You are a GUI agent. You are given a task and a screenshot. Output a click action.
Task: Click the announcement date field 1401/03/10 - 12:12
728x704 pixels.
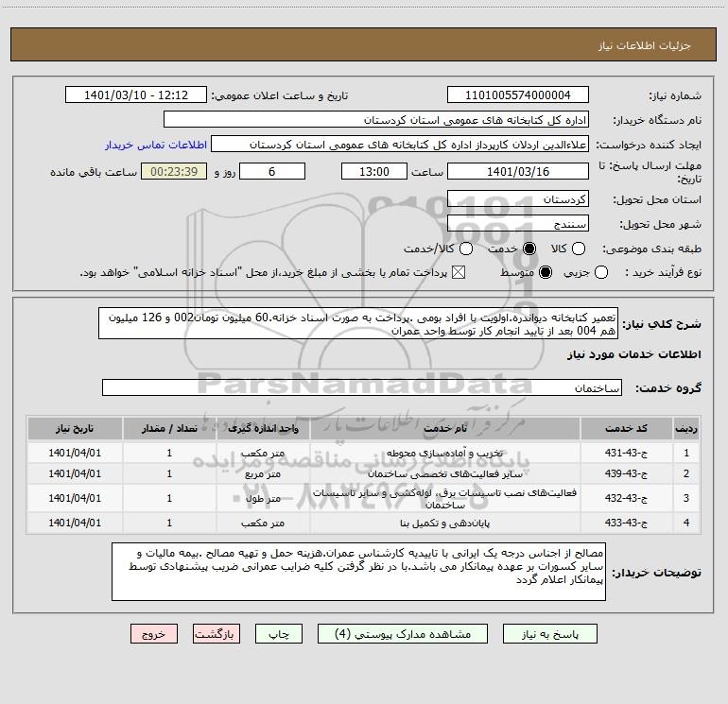[x=136, y=95]
